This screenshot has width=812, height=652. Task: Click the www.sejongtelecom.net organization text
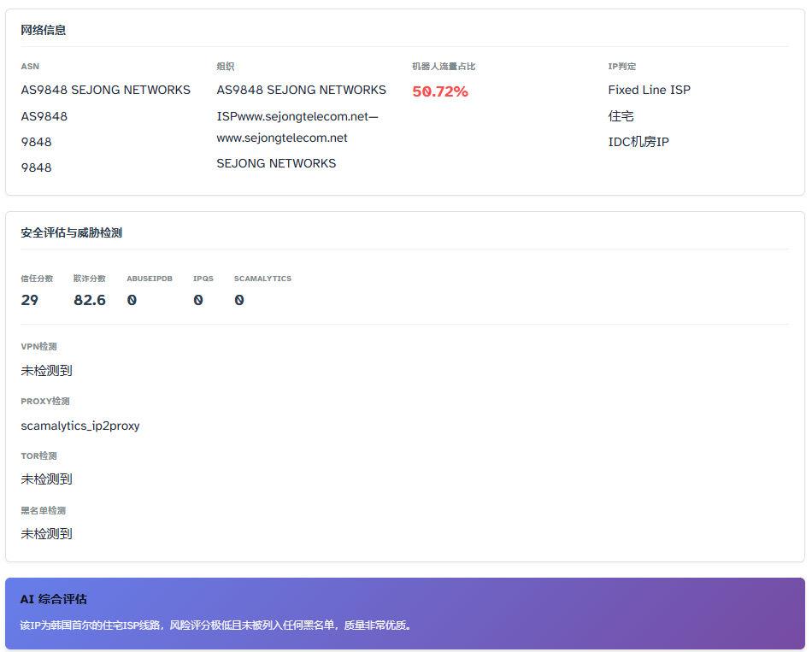[282, 138]
